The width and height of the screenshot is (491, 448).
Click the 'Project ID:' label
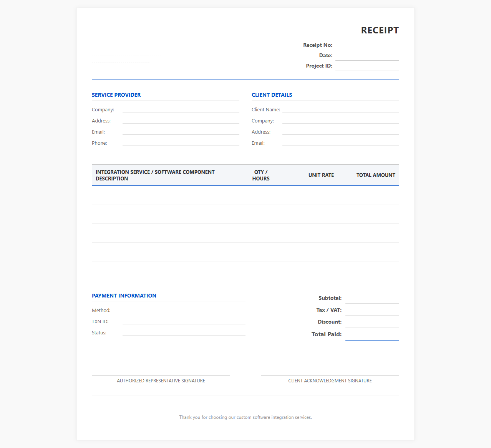319,66
